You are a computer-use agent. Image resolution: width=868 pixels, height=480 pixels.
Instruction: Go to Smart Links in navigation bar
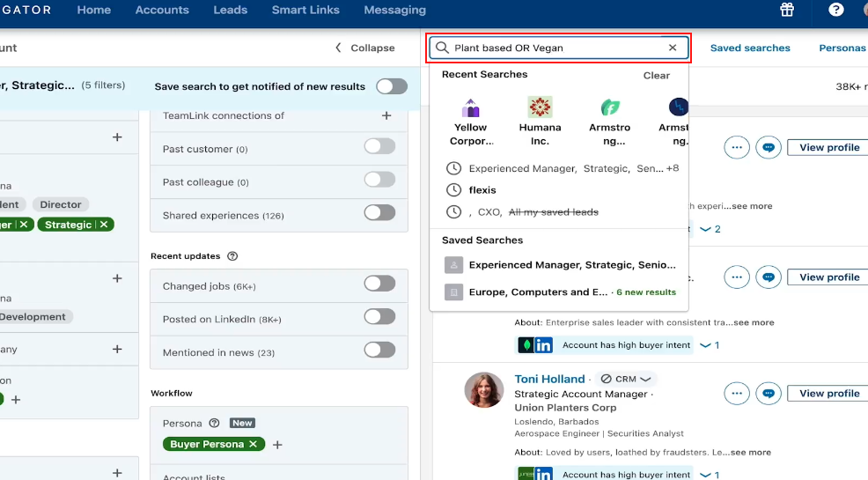click(x=305, y=10)
